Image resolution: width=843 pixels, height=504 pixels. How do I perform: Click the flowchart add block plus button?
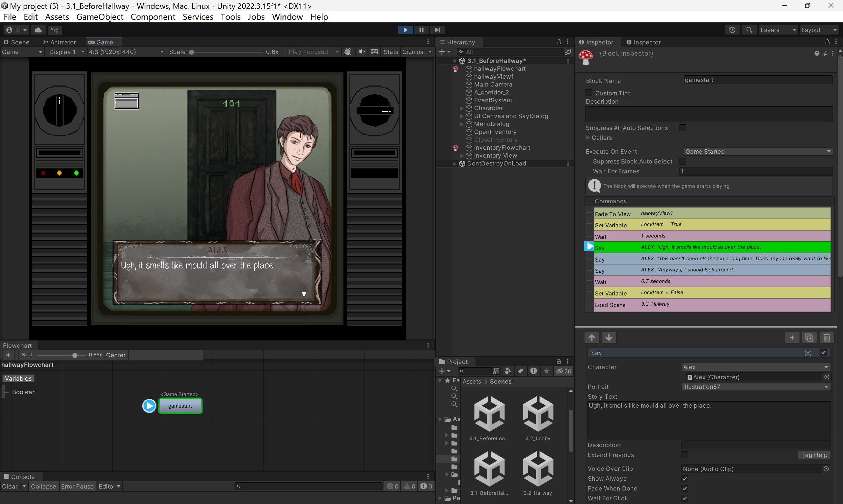click(x=8, y=355)
